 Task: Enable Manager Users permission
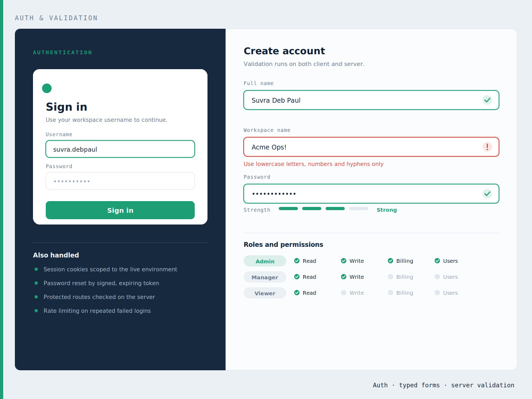pyautogui.click(x=437, y=277)
